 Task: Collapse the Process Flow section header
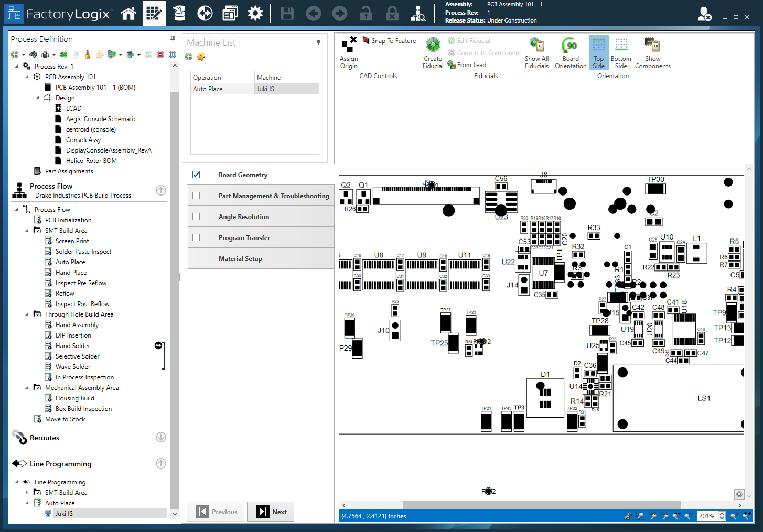161,190
